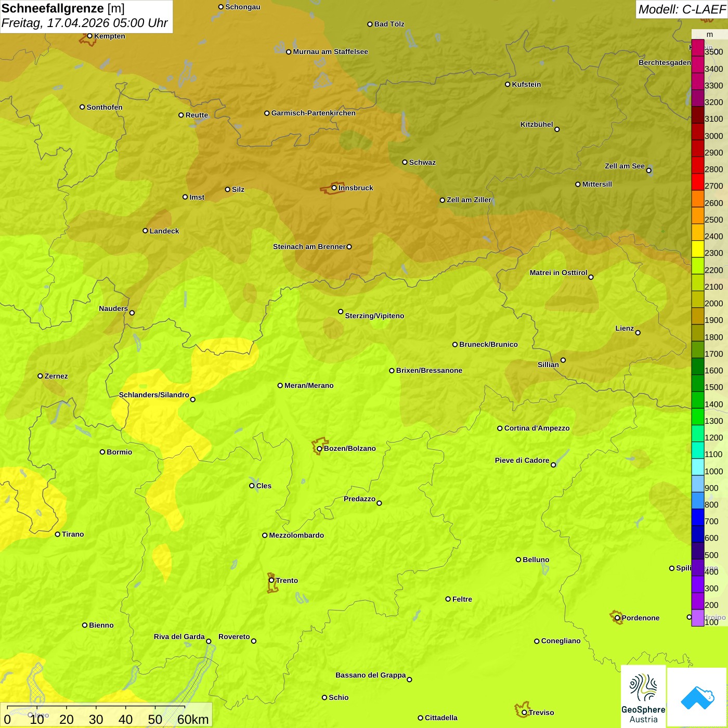The image size is (728, 728).
Task: Click the "Schneefallgrenze [m]" map title
Action: [63, 8]
